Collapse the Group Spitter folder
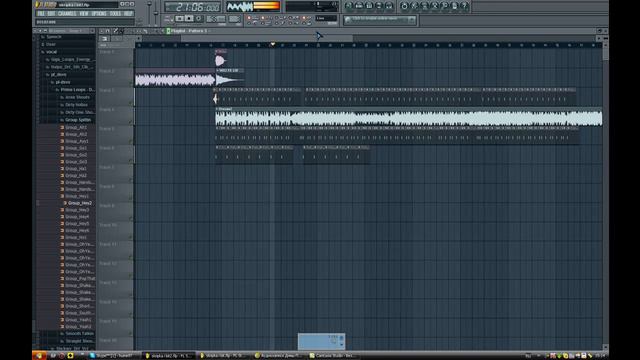 point(77,120)
